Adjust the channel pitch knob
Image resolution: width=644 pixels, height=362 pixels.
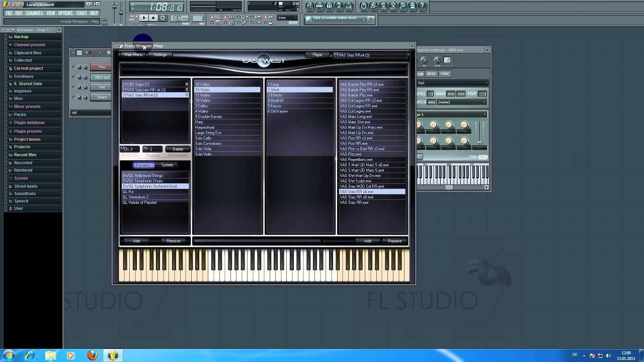437,60
